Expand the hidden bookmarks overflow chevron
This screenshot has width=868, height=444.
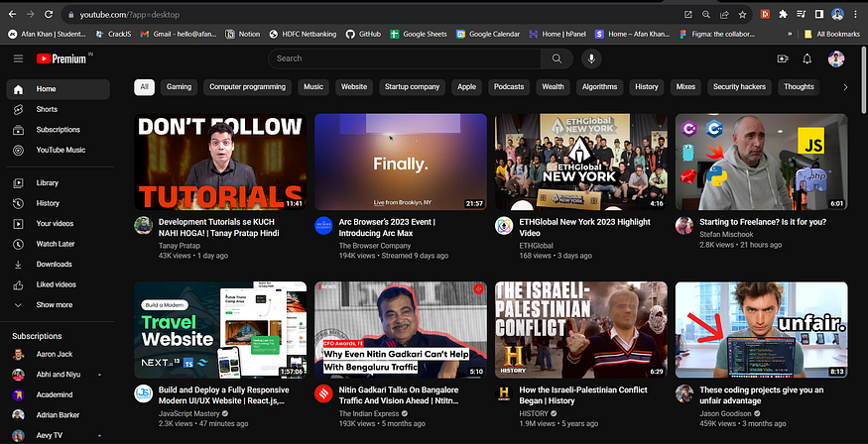[x=790, y=35]
